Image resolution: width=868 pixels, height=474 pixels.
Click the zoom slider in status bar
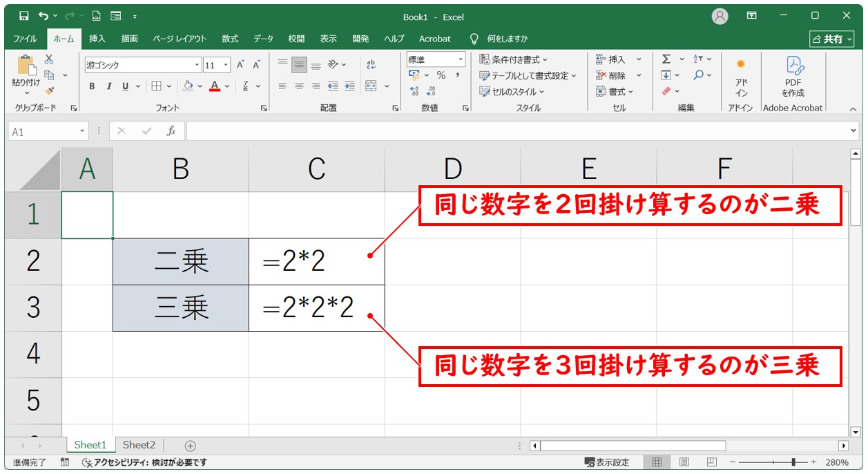[x=795, y=462]
